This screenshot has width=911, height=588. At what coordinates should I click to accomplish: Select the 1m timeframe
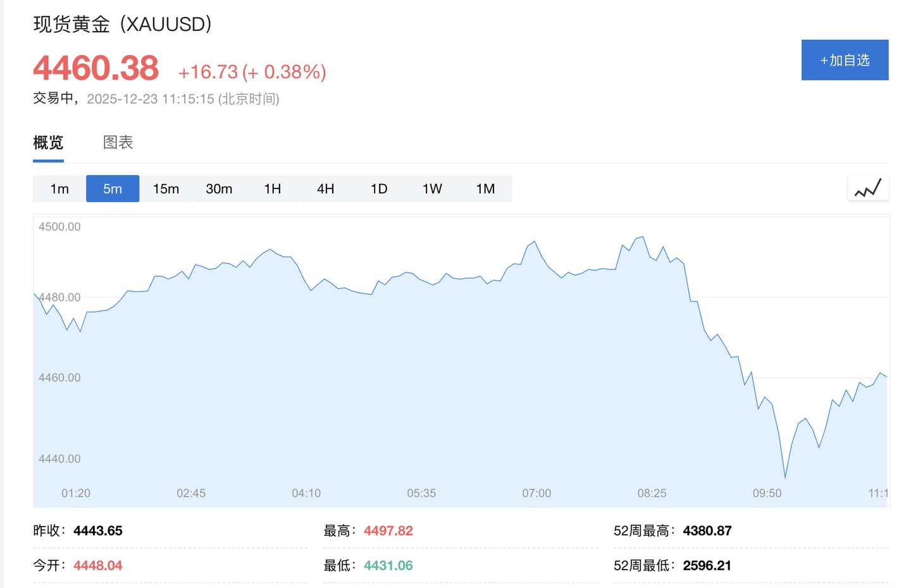59,189
